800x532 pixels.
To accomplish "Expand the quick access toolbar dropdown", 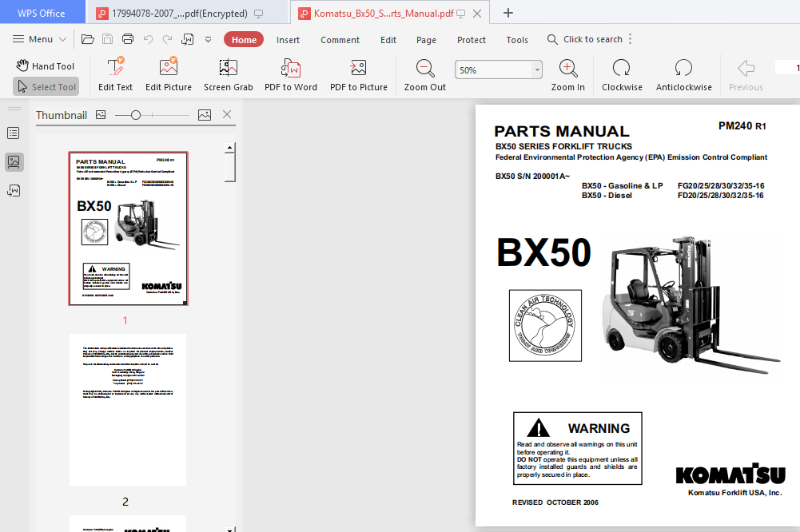I will 208,39.
